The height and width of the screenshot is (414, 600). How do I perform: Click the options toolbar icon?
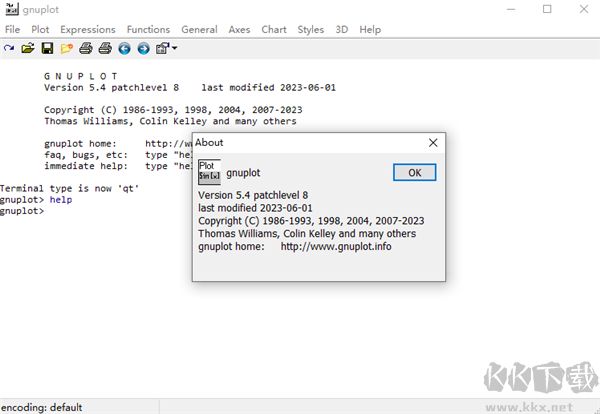162,49
